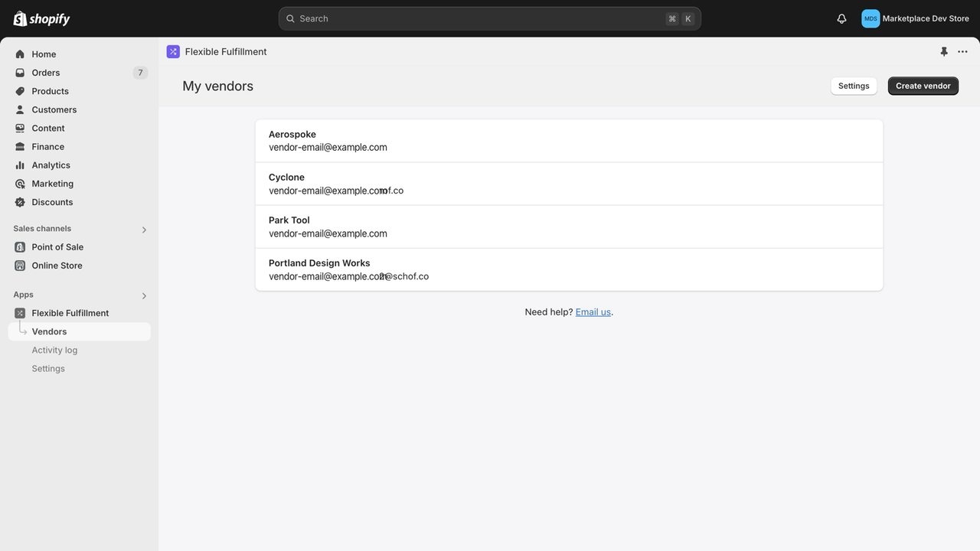Image resolution: width=980 pixels, height=551 pixels.
Task: Select the Finance icon
Action: click(x=20, y=146)
